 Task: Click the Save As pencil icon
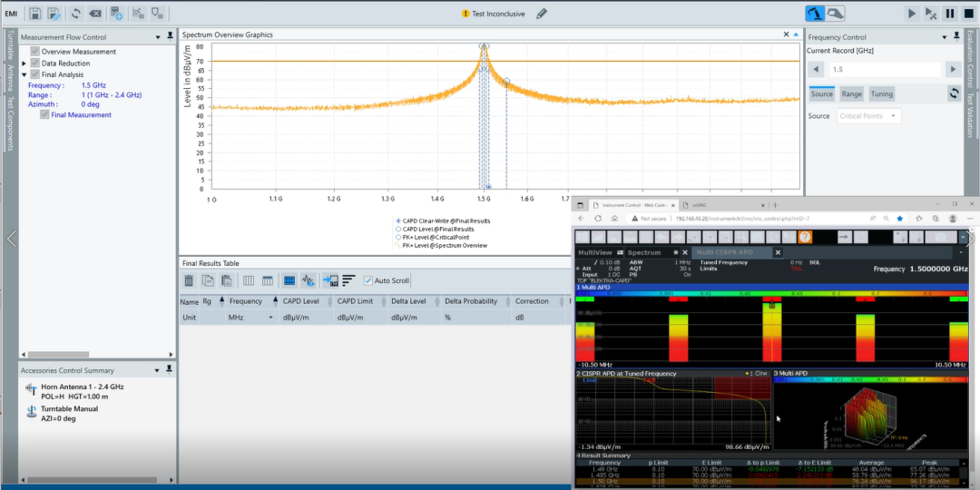click(x=54, y=13)
